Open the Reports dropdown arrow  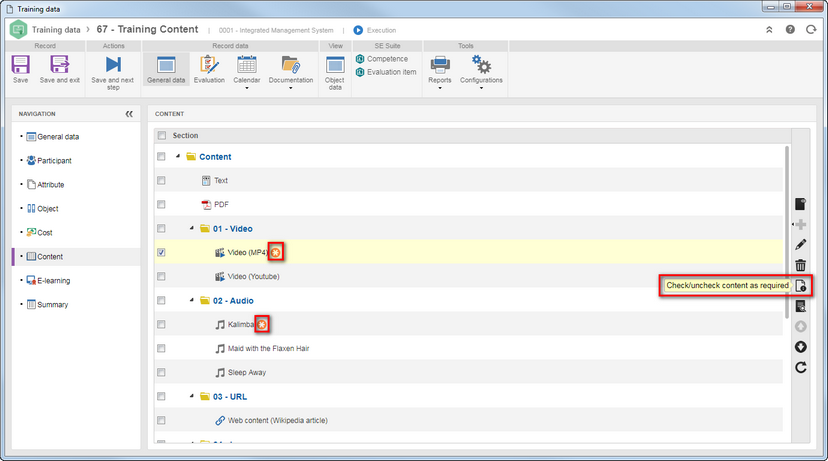pyautogui.click(x=440, y=88)
